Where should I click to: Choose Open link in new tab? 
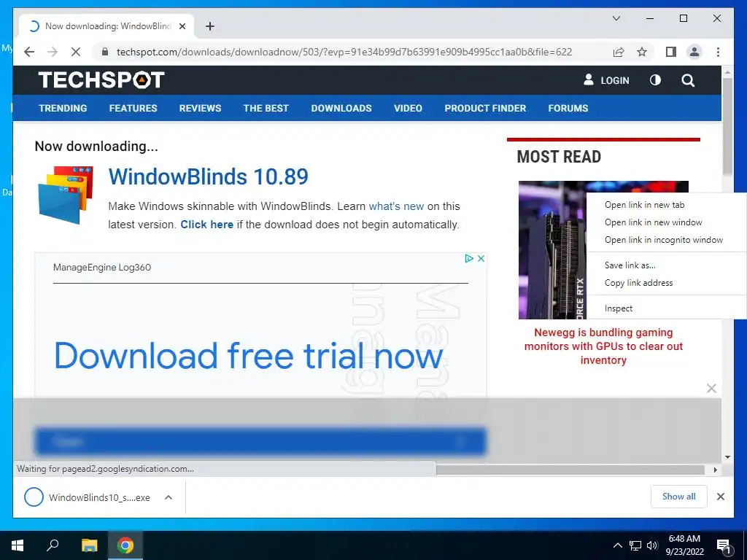pyautogui.click(x=666, y=205)
